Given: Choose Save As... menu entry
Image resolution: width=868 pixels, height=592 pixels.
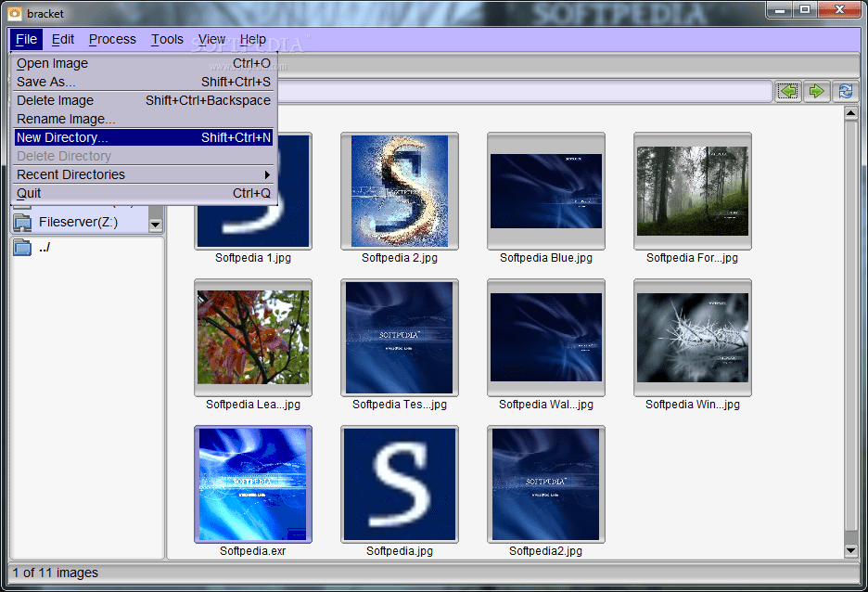Looking at the screenshot, I should pyautogui.click(x=144, y=82).
